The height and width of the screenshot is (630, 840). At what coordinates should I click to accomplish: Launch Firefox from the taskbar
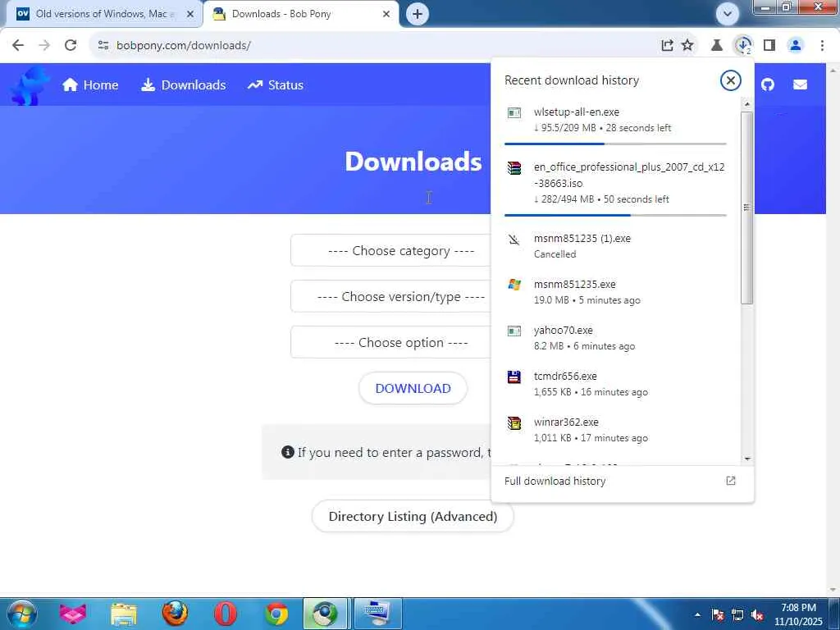coord(176,614)
